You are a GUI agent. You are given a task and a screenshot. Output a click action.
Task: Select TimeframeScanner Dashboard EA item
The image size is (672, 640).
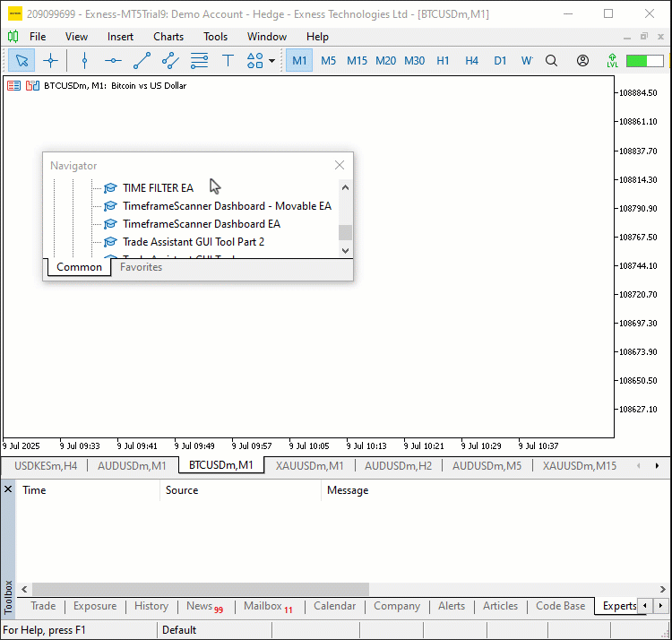[202, 224]
